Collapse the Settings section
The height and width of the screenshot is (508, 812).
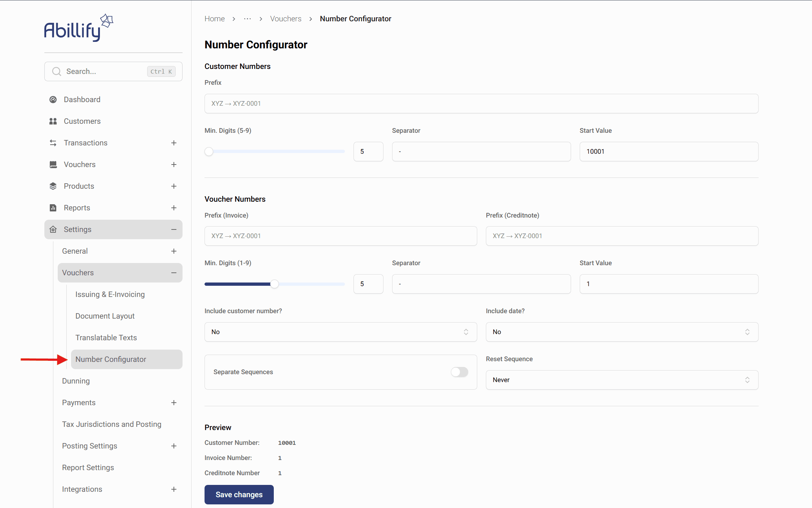pos(174,229)
